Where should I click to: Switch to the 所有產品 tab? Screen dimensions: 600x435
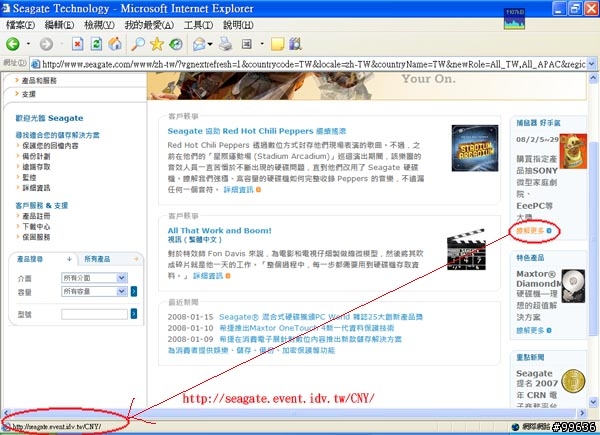[x=97, y=259]
